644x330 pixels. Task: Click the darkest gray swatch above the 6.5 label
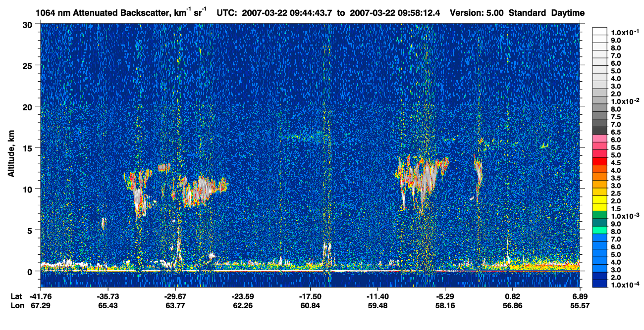[600, 131]
